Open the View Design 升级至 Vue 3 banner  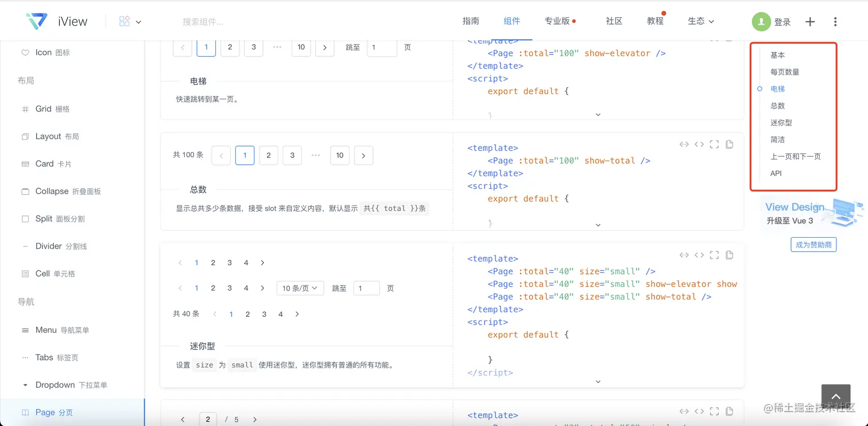pos(812,213)
